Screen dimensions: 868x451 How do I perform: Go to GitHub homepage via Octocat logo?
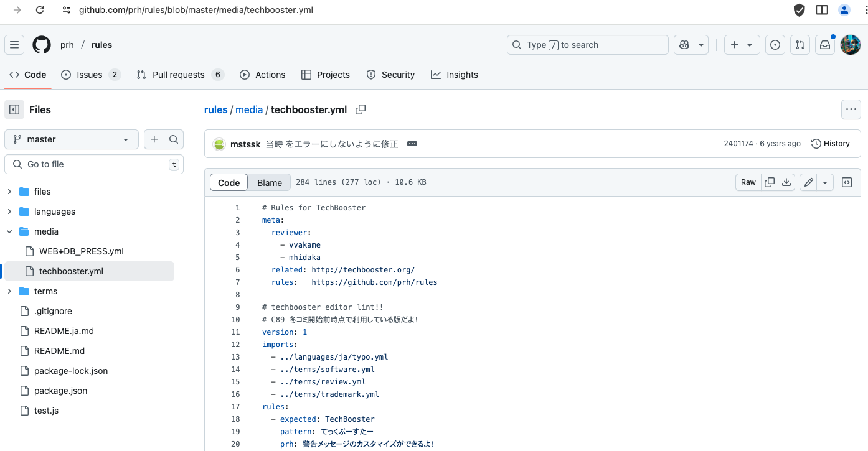pyautogui.click(x=42, y=45)
